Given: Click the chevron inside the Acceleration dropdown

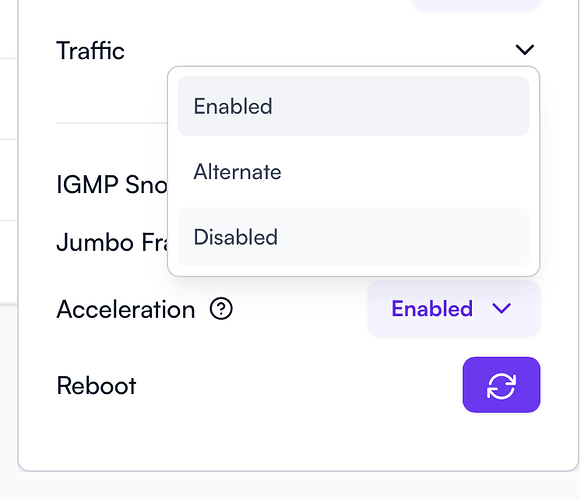Looking at the screenshot, I should tap(502, 308).
